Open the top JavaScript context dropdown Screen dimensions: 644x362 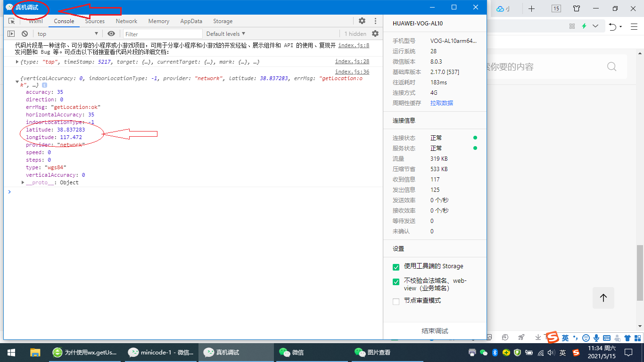[67, 33]
